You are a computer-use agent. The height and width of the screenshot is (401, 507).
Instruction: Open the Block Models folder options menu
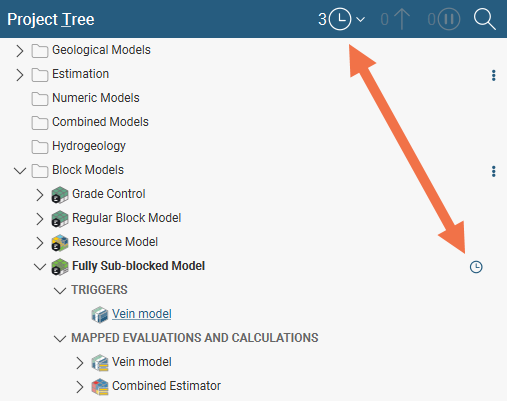494,171
